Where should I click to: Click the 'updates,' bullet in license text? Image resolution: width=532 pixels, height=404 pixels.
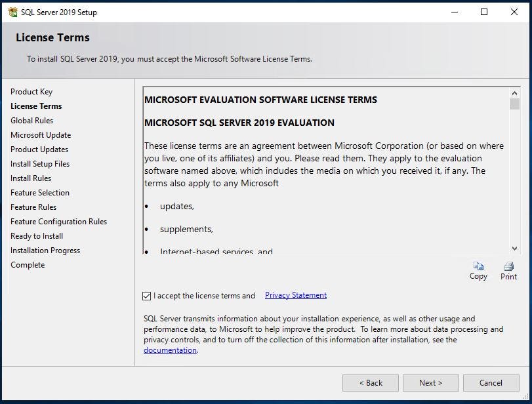click(176, 206)
